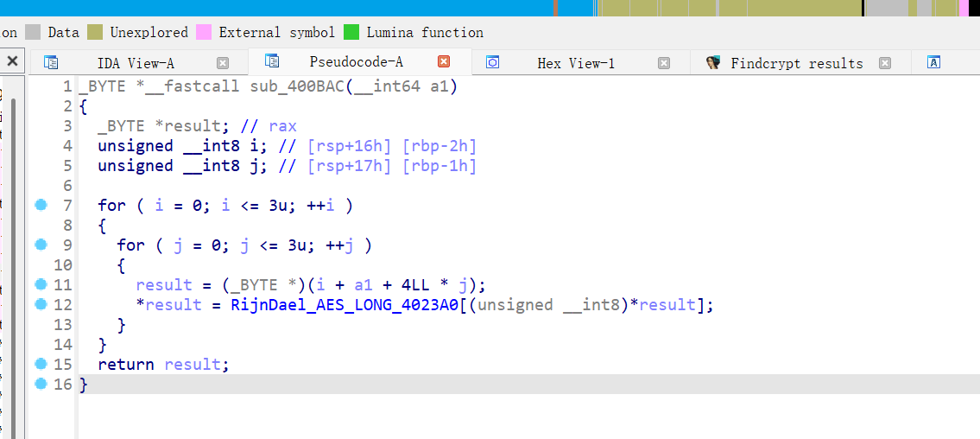Toggle breakpoint on line 9
980x439 pixels.
[x=41, y=245]
